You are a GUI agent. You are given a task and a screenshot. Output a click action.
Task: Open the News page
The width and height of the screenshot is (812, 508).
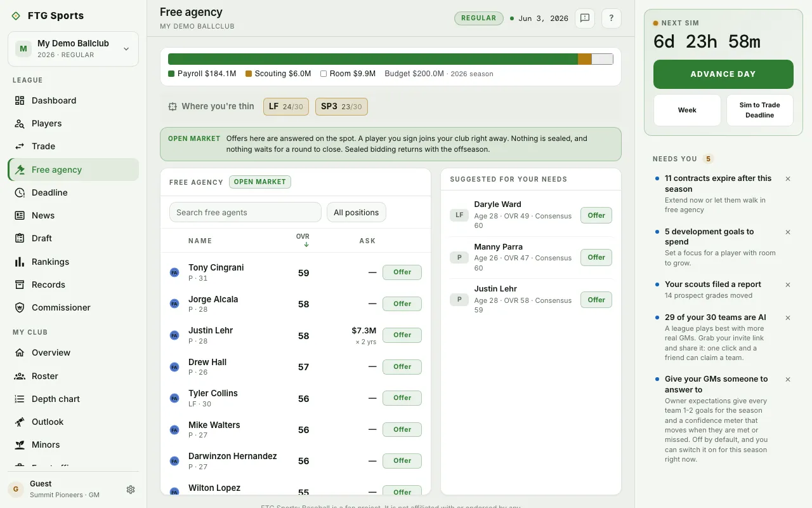(73, 215)
